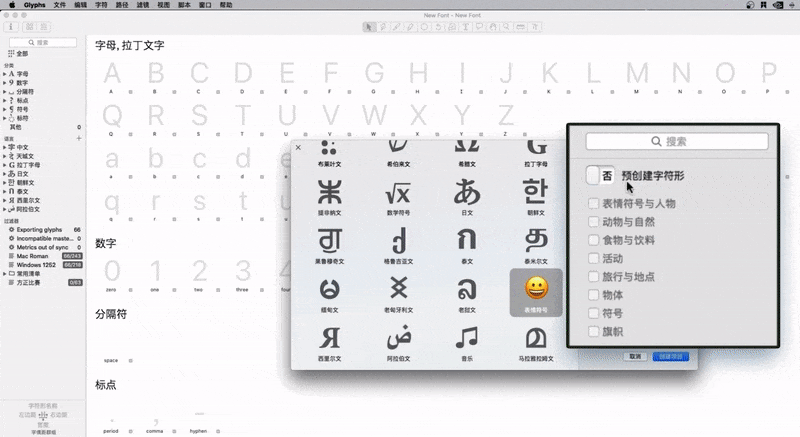The image size is (800, 437).
Task: Enable the 表情符号与人物 checkbox
Action: pos(594,203)
